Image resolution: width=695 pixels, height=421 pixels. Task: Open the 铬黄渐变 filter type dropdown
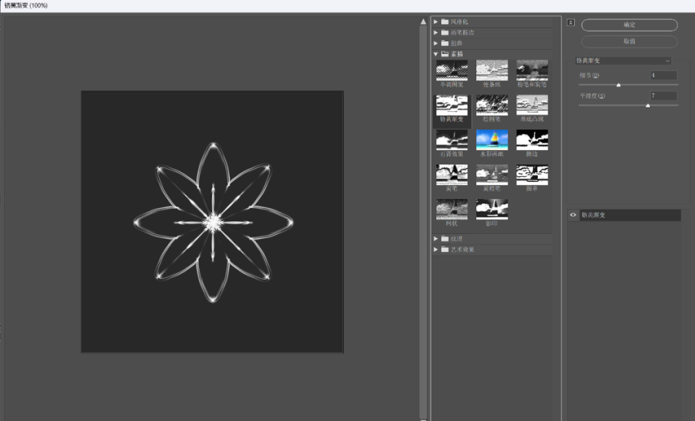tap(626, 61)
